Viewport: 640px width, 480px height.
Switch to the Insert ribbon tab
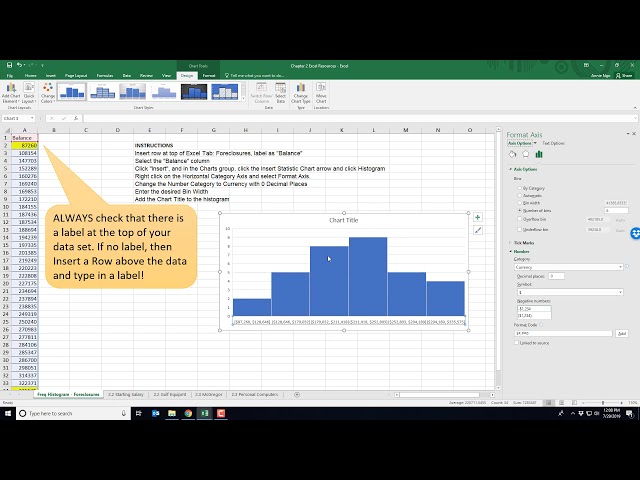(51, 76)
